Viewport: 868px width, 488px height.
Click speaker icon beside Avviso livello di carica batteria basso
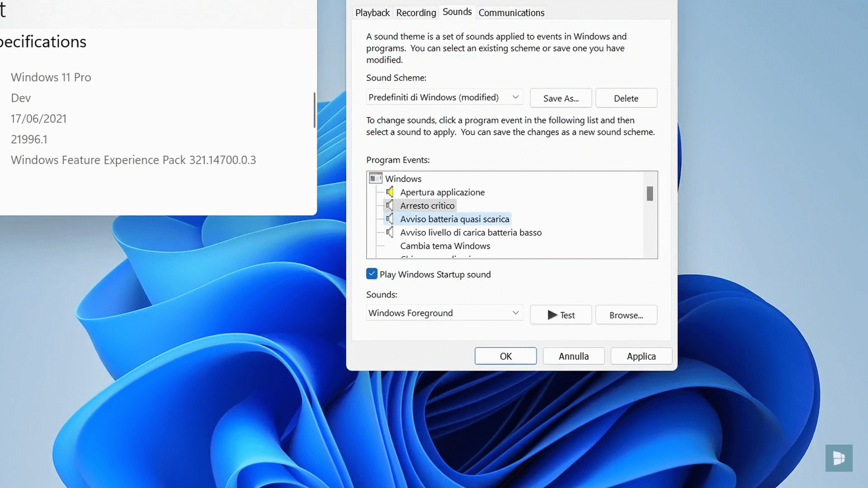[x=390, y=233]
